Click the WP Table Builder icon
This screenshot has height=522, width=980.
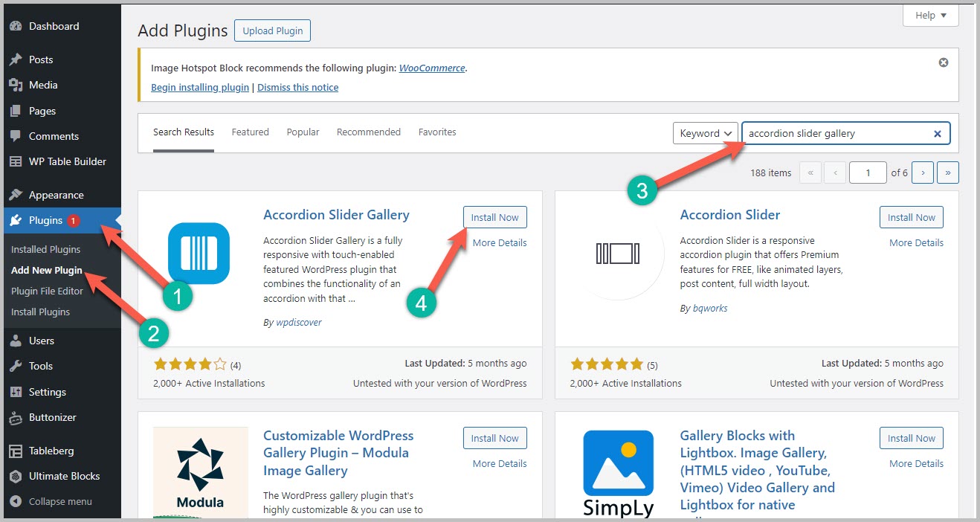(x=16, y=161)
